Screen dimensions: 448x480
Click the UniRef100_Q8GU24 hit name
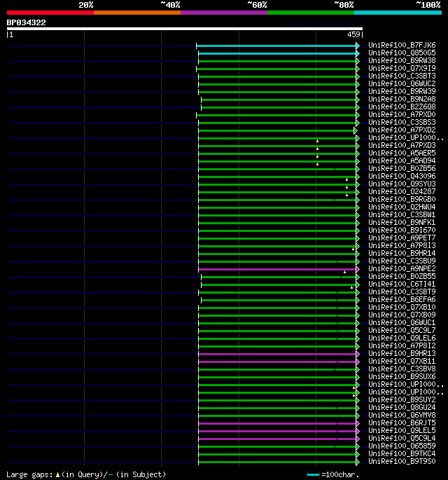point(402,408)
